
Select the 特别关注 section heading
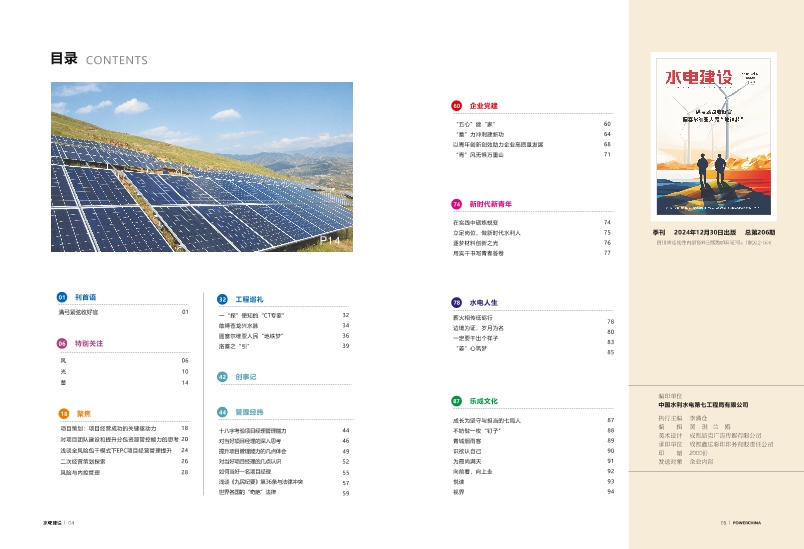(x=89, y=343)
